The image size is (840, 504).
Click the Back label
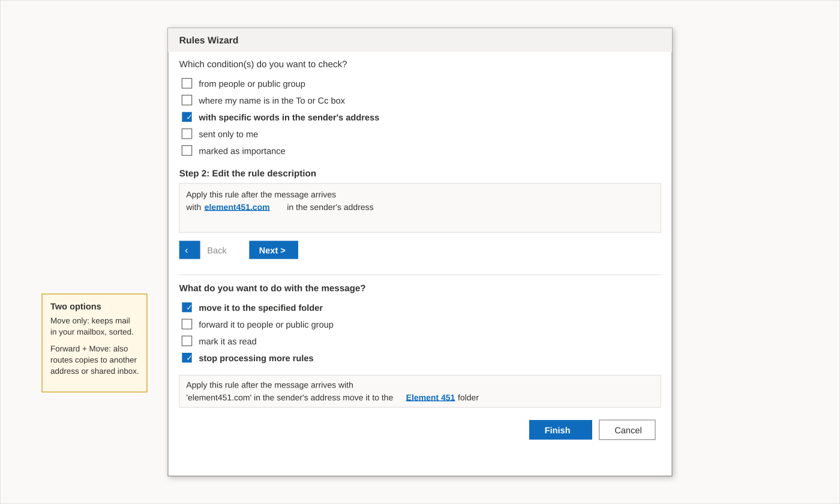tap(217, 251)
